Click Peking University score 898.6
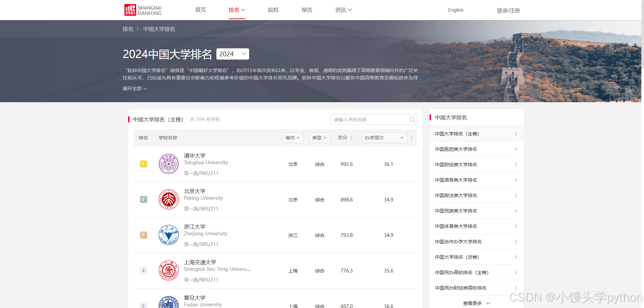Image resolution: width=644 pixels, height=308 pixels. tap(346, 200)
